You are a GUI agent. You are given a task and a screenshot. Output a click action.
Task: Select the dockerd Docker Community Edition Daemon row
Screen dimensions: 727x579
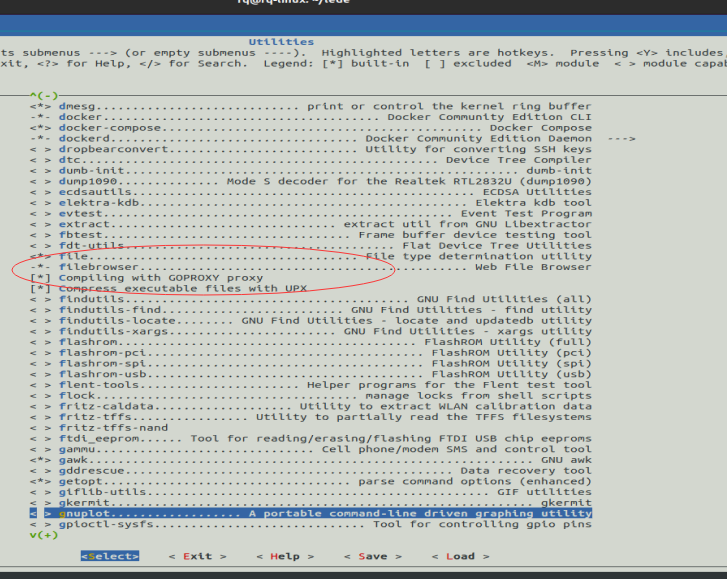click(x=311, y=139)
